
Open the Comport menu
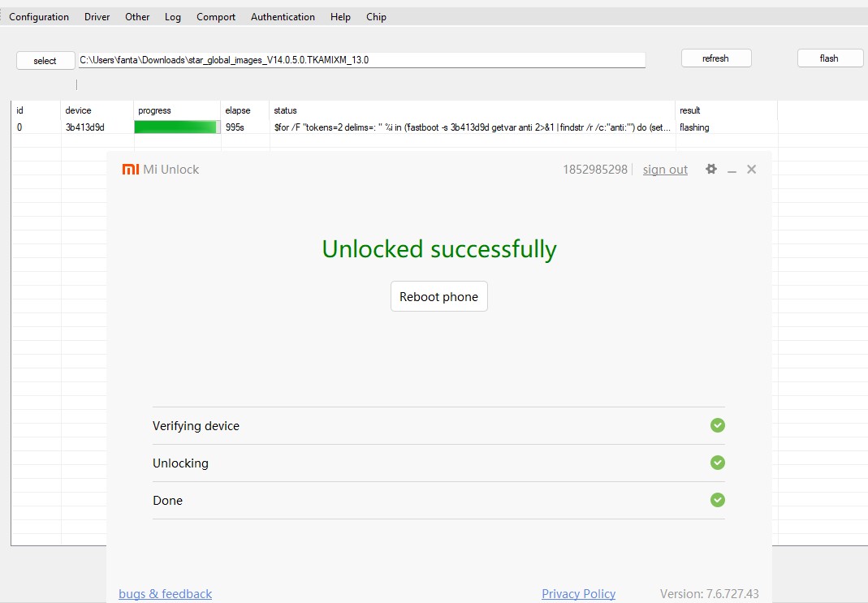coord(216,16)
